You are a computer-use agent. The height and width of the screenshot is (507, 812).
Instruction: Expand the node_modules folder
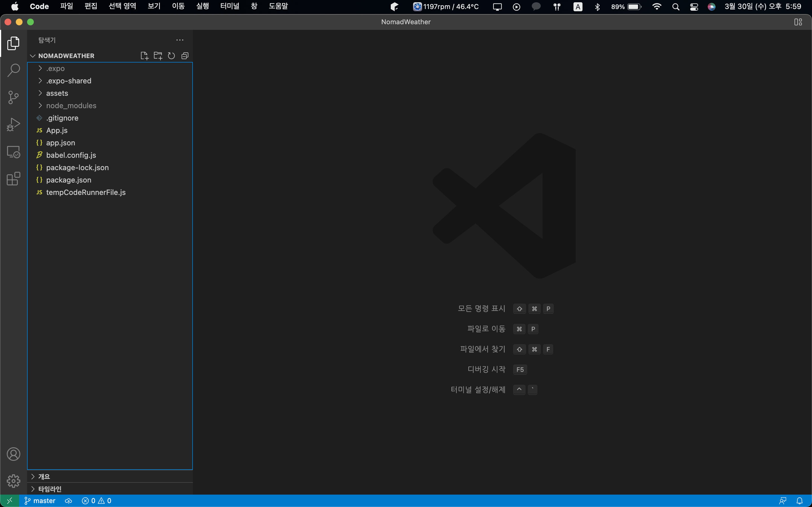click(71, 106)
